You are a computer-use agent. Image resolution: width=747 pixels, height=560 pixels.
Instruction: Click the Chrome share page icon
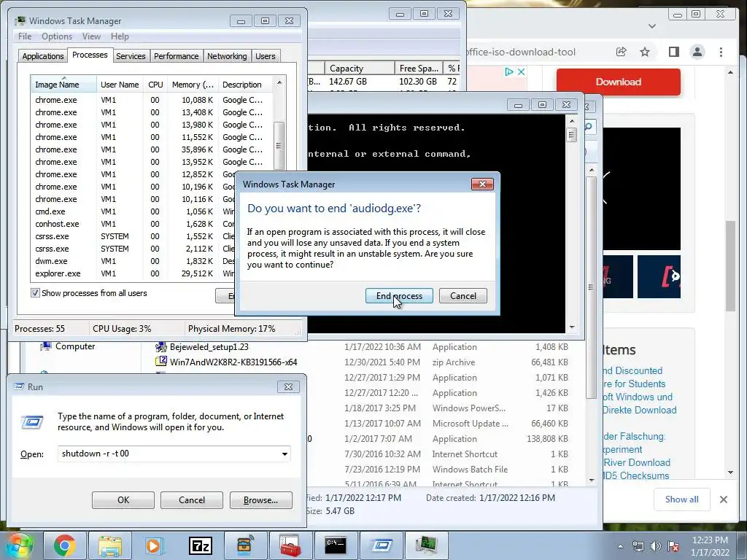[622, 52]
